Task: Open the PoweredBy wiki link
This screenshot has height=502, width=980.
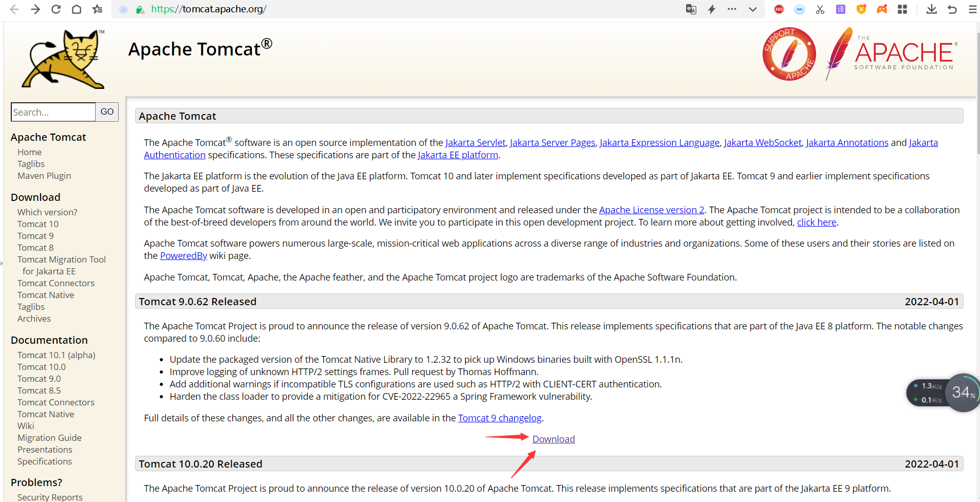Action: point(183,256)
